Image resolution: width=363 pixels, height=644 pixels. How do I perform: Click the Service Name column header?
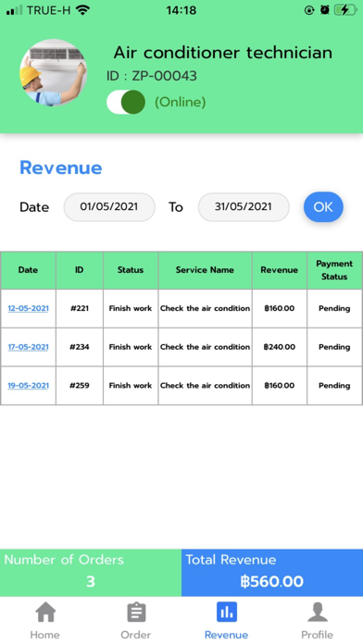206,270
